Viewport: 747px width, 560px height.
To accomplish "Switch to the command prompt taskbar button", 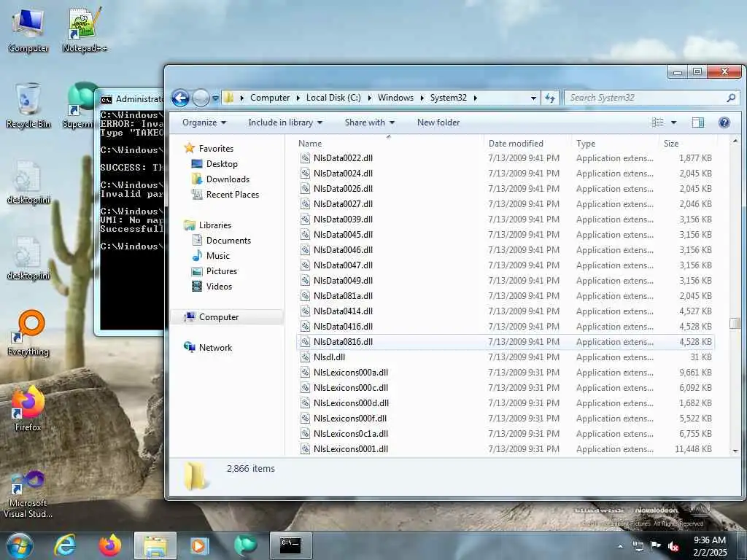I will 290,545.
